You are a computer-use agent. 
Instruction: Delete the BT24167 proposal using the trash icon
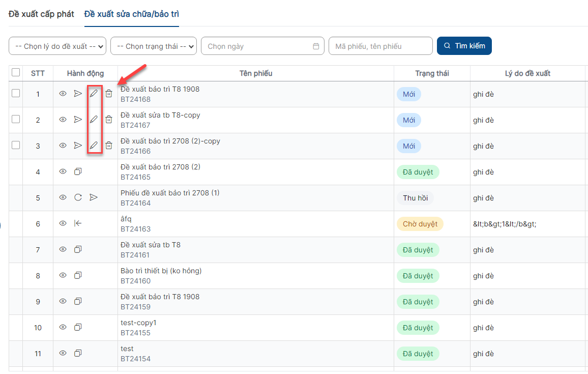(x=109, y=119)
